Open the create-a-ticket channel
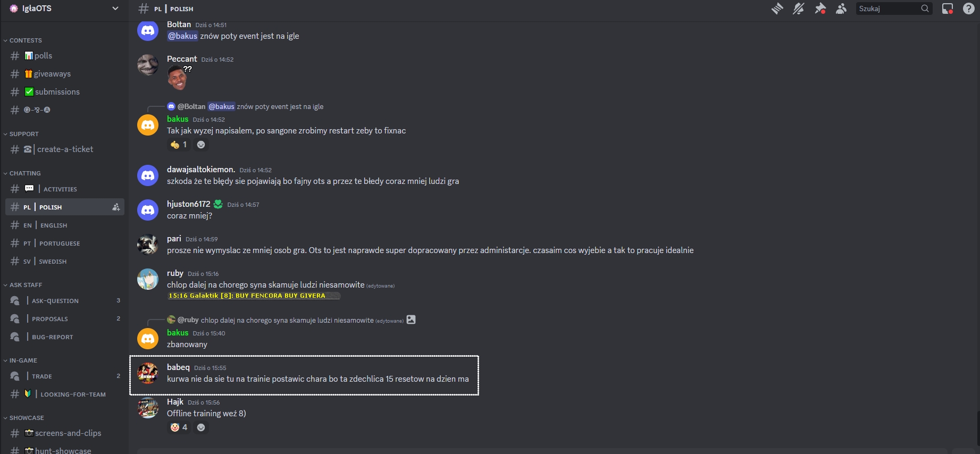Viewport: 980px width, 454px height. pos(65,149)
